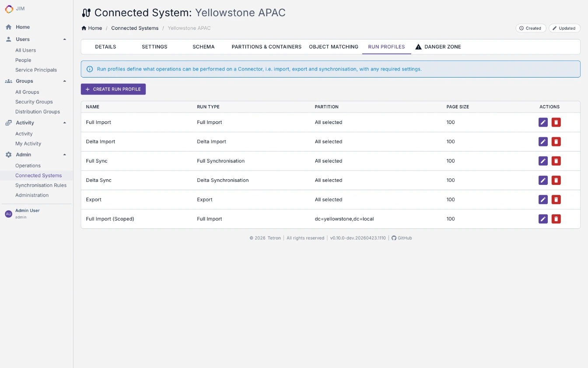Screen dimensions: 588x368
Task: Open the Danger Zone tab
Action: point(438,47)
